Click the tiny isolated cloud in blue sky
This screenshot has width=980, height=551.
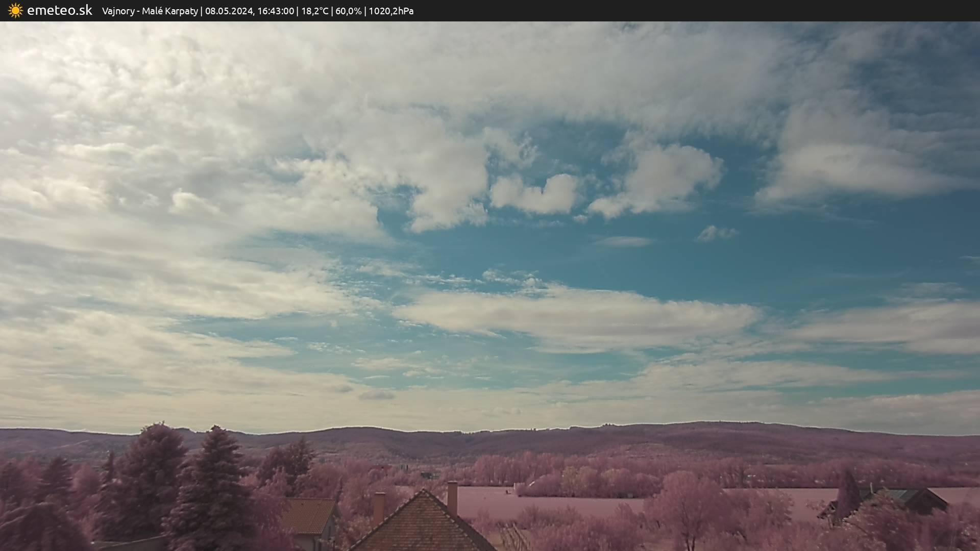coord(716,233)
